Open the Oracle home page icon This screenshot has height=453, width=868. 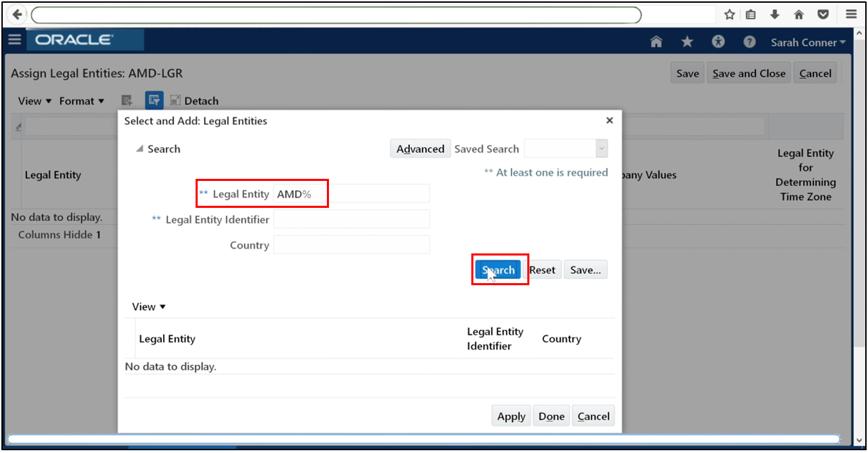click(655, 41)
